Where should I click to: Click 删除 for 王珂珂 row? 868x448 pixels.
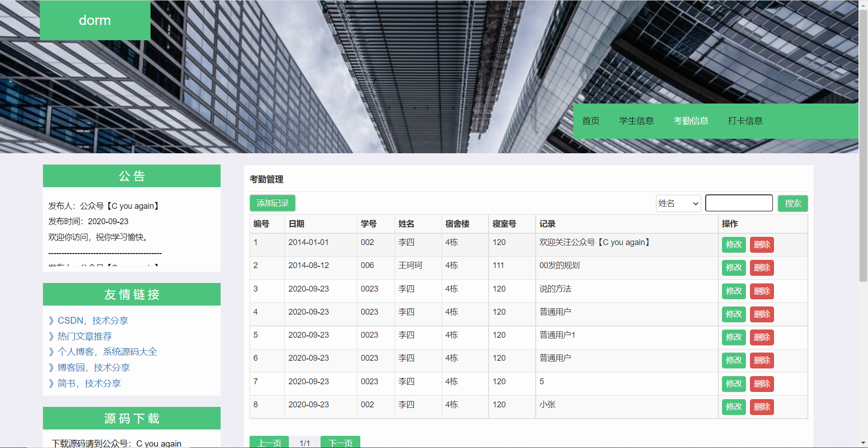coord(762,268)
